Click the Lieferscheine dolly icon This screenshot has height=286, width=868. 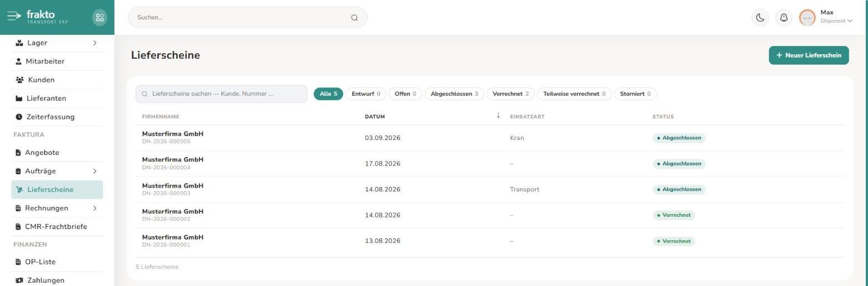click(19, 190)
